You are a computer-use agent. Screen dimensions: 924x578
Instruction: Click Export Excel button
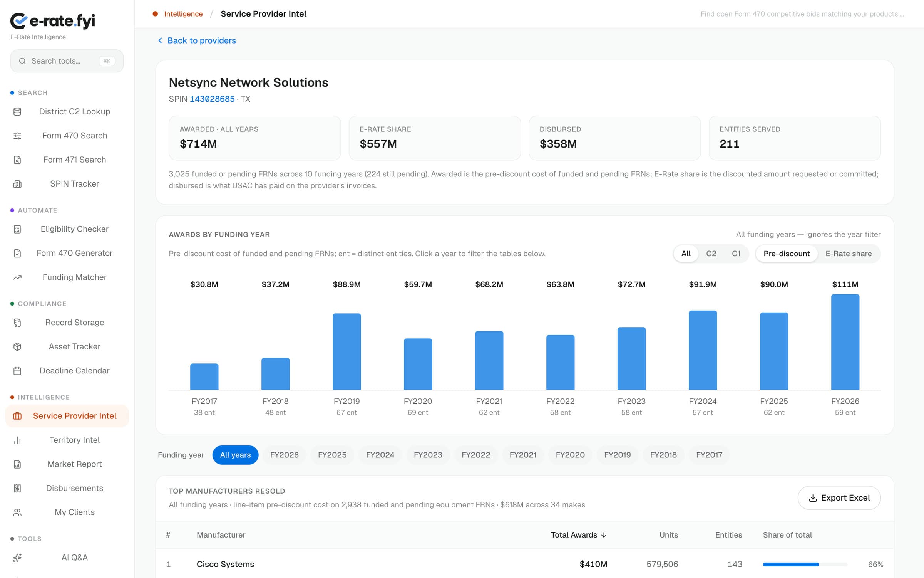(x=839, y=498)
